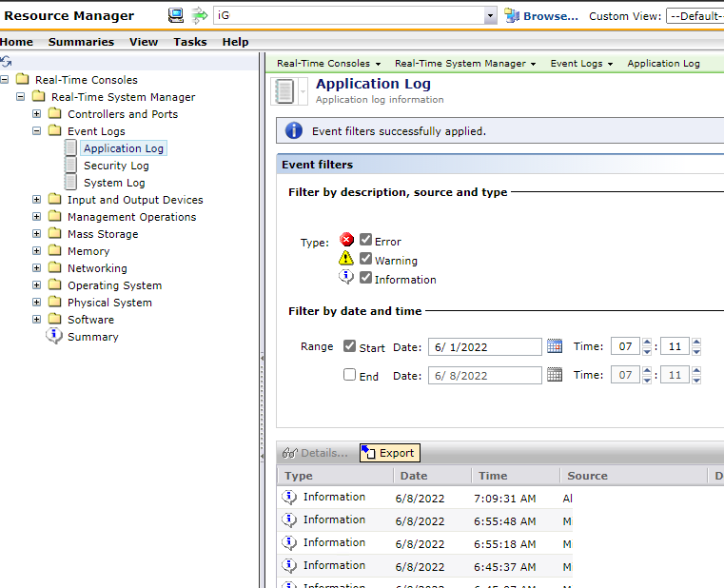Uncheck the Information type checkbox
724x588 pixels.
point(365,277)
